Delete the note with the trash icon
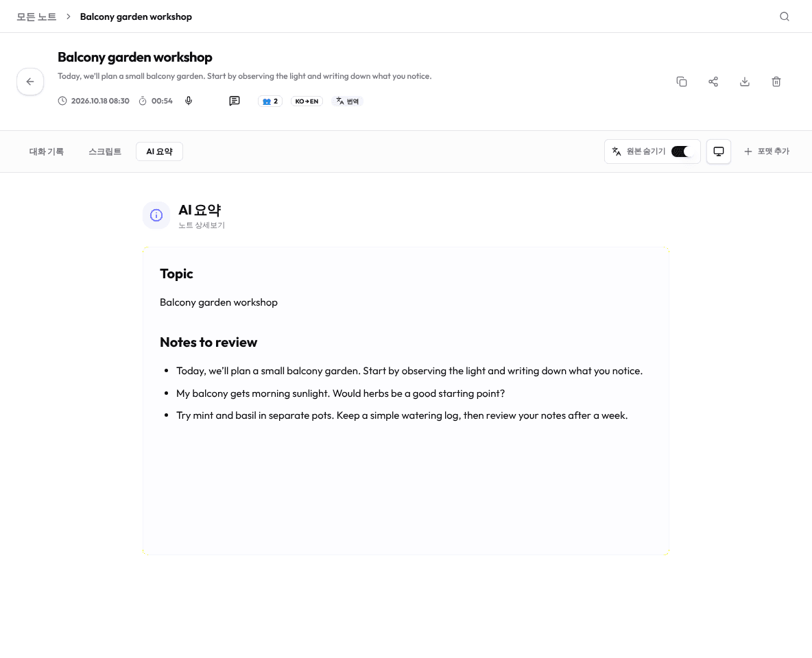Screen dimensions: 812x658 (x=776, y=82)
